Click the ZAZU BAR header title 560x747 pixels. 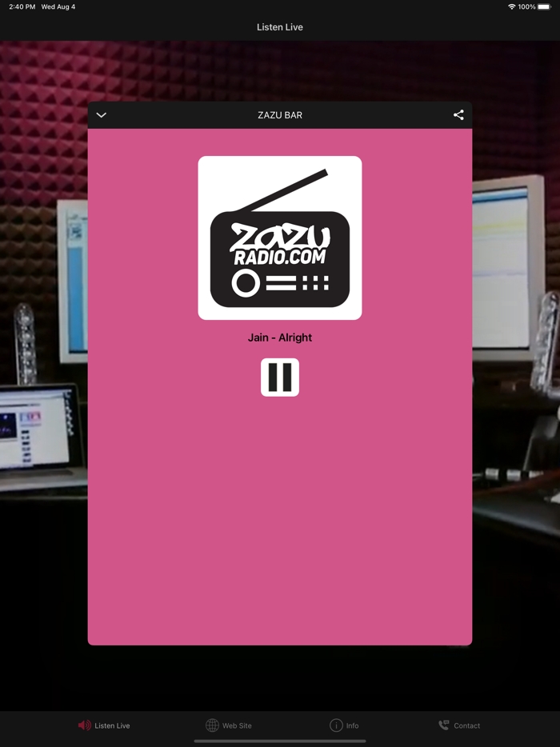tap(280, 115)
